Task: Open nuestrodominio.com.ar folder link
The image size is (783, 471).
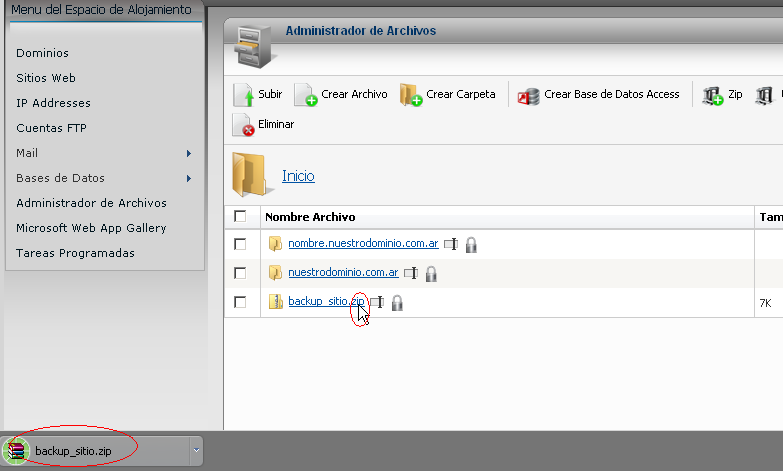Action: coord(344,272)
